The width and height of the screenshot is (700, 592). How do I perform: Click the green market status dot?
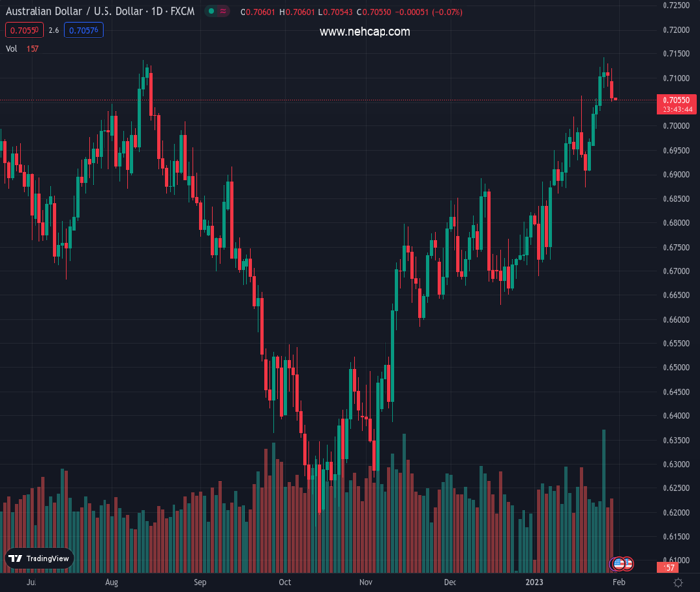(x=210, y=12)
